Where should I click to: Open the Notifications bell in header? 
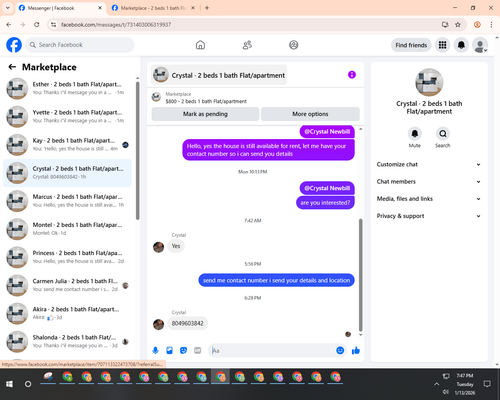(461, 45)
